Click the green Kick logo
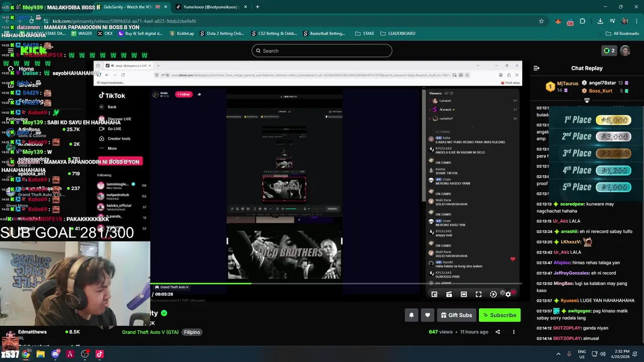This screenshot has width=644, height=362. coord(34,51)
